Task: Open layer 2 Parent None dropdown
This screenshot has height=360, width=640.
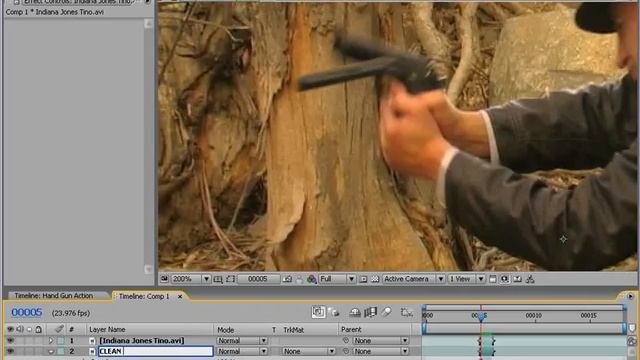Action: pos(380,351)
